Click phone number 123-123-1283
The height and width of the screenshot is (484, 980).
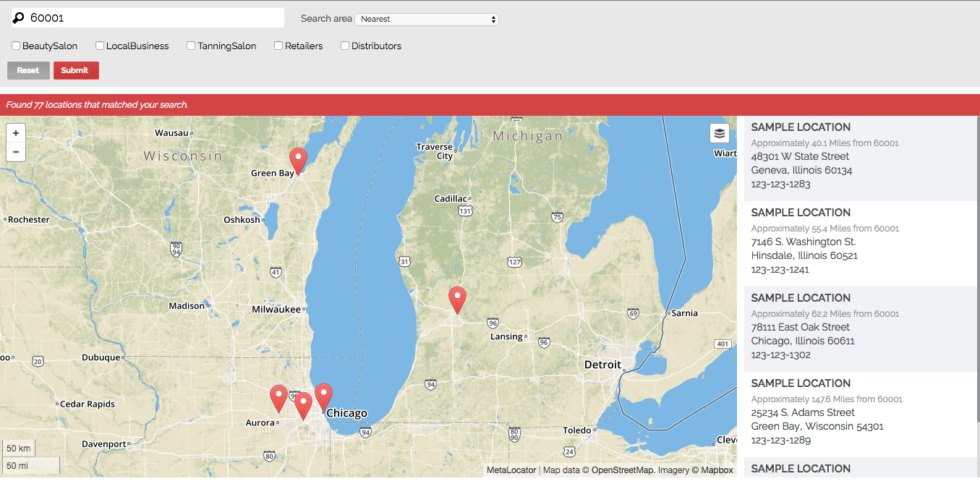coord(780,184)
